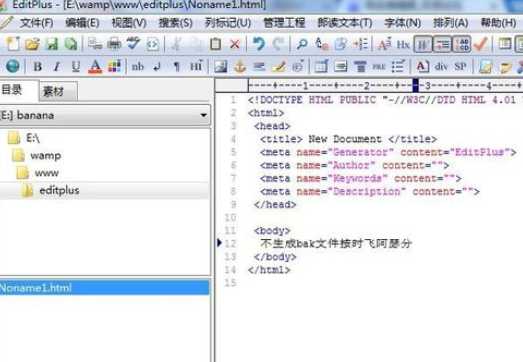
Task: Click the orange check mark icon
Action: click(480, 44)
